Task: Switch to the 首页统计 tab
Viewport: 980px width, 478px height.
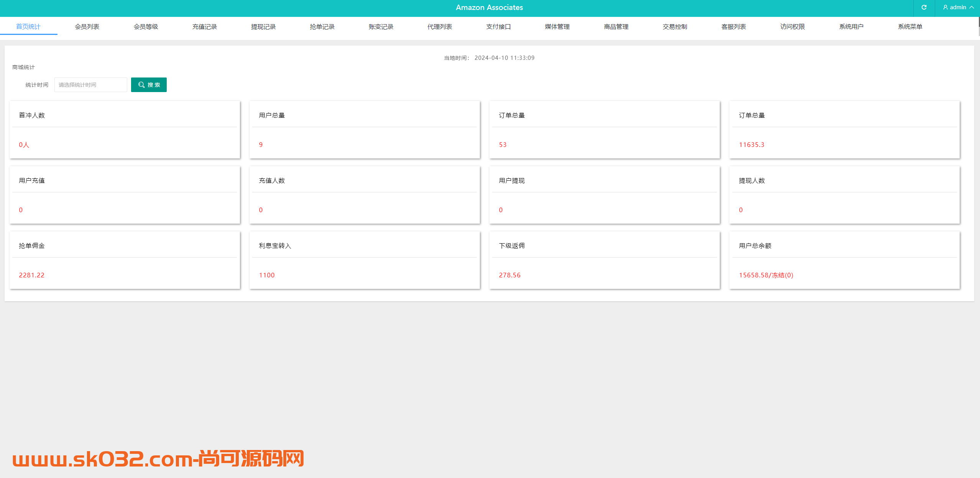Action: click(x=28, y=26)
